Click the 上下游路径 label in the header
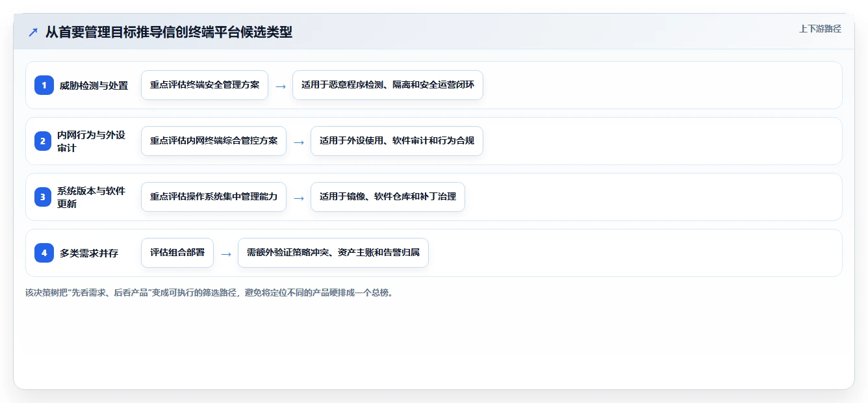The width and height of the screenshot is (868, 403). click(820, 29)
